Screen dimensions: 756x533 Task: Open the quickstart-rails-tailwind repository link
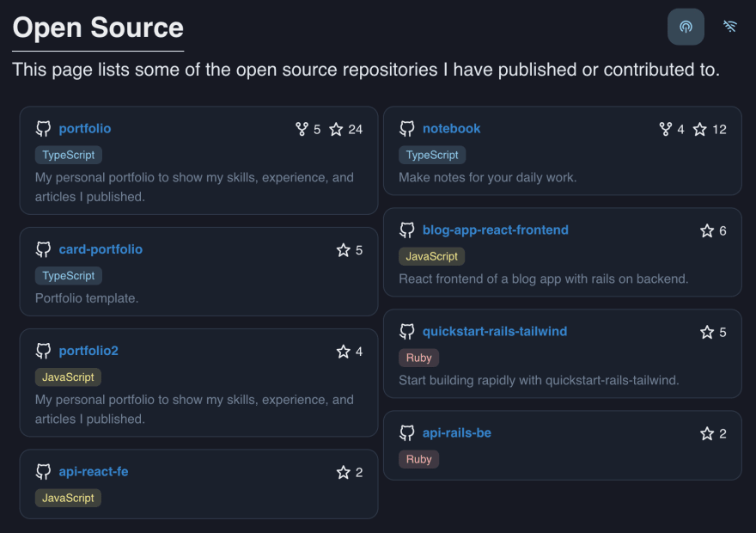495,331
